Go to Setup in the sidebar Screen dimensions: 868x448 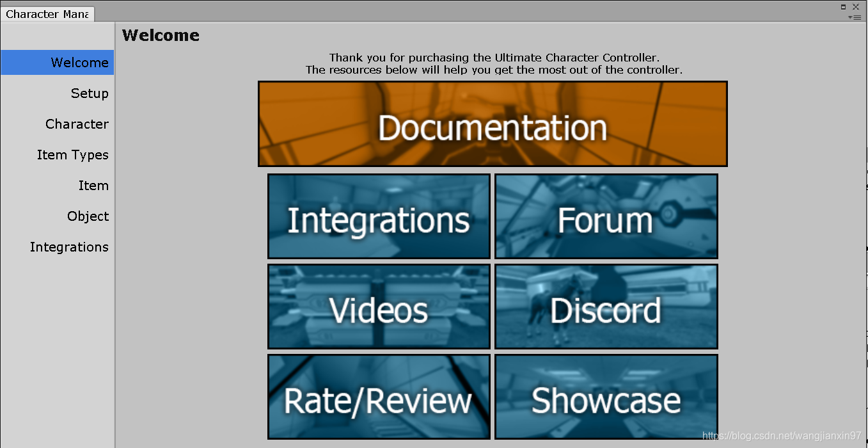pos(58,93)
